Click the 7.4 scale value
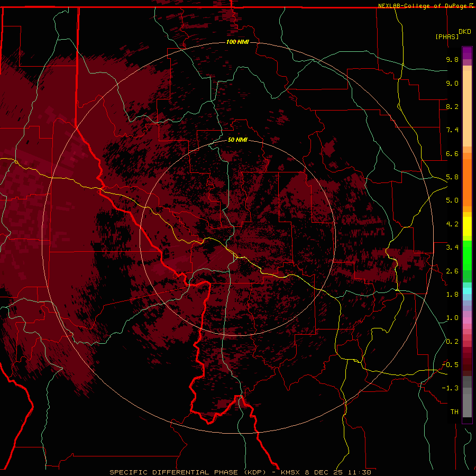This screenshot has width=476, height=476. click(452, 130)
